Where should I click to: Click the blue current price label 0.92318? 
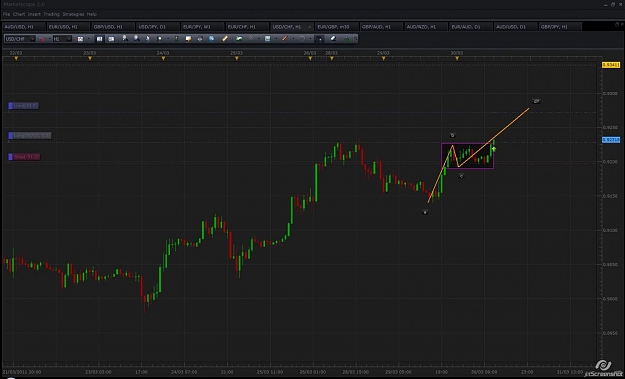click(611, 140)
